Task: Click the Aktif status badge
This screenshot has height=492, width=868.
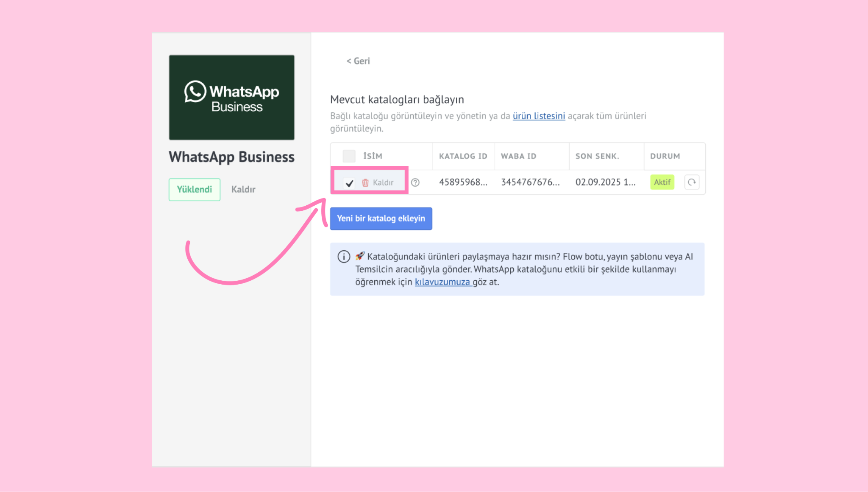Action: click(662, 182)
